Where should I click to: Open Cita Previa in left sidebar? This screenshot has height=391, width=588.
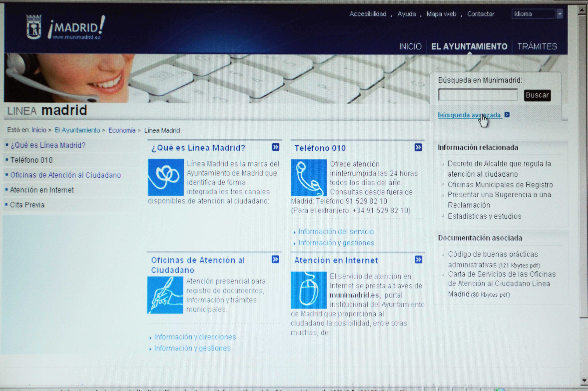tap(27, 205)
